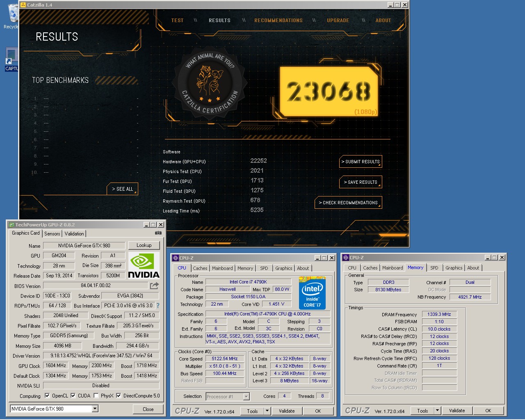Screen dimensions: 525x420
Task: Click the Memory Type GDDR5 (Samsung) field
Action: tap(69, 336)
